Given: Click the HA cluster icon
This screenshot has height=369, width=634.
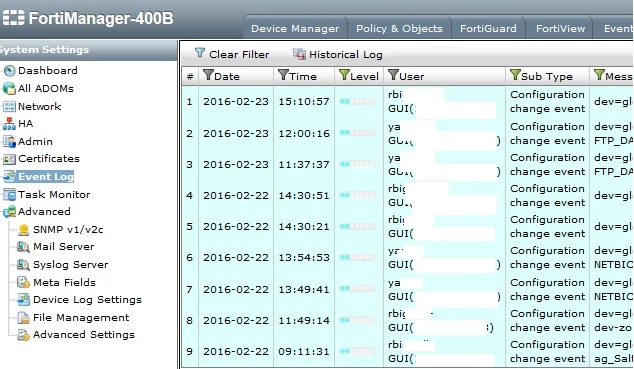Looking at the screenshot, I should tap(9, 124).
